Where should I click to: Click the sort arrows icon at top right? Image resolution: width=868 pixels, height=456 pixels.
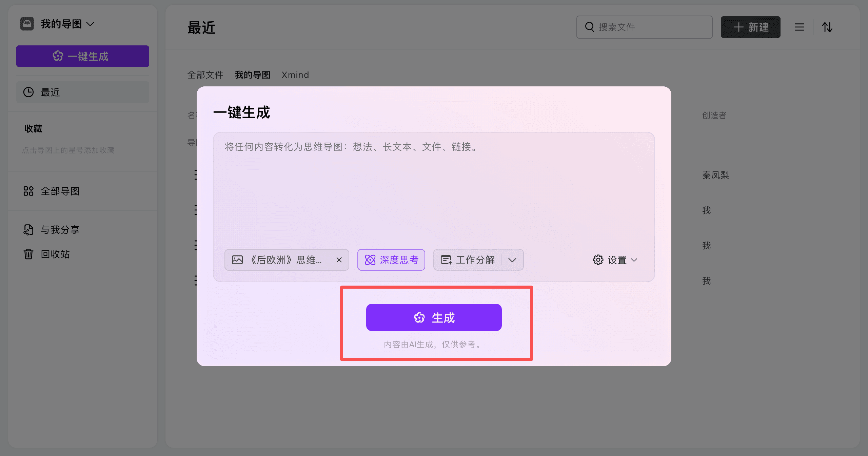click(827, 27)
